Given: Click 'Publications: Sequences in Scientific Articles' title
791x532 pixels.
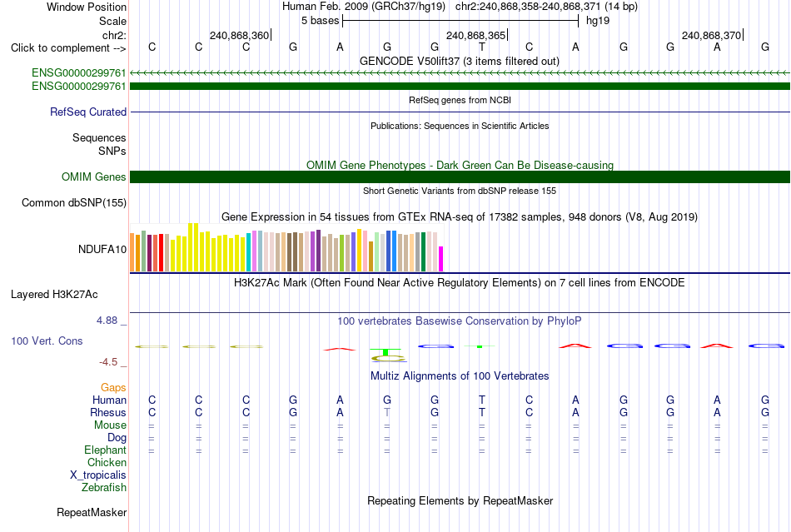Looking at the screenshot, I should coord(460,126).
